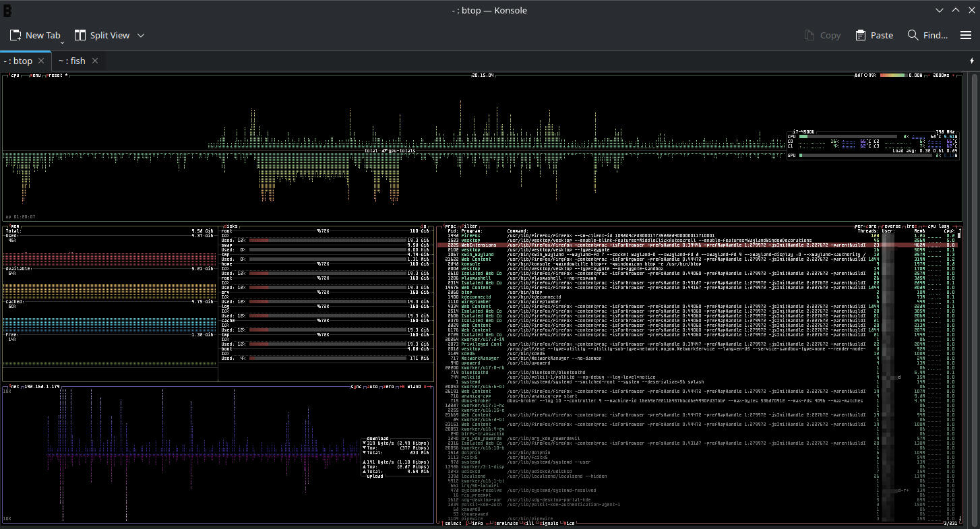Click the pin icon right of tab bar

coord(971,61)
